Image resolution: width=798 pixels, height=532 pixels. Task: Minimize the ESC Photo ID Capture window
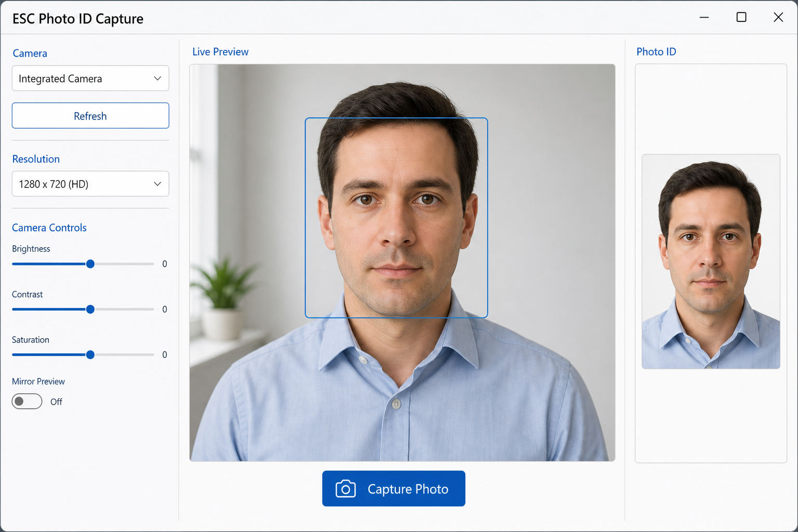pyautogui.click(x=704, y=17)
